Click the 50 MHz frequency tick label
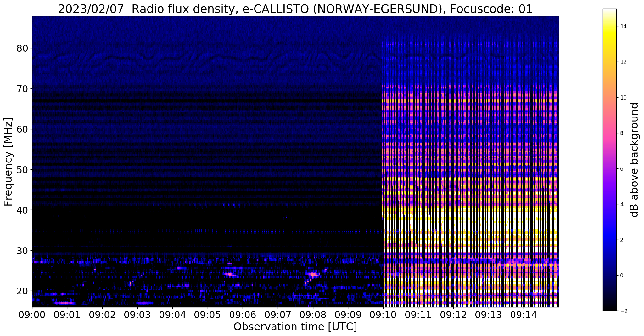 (x=22, y=170)
